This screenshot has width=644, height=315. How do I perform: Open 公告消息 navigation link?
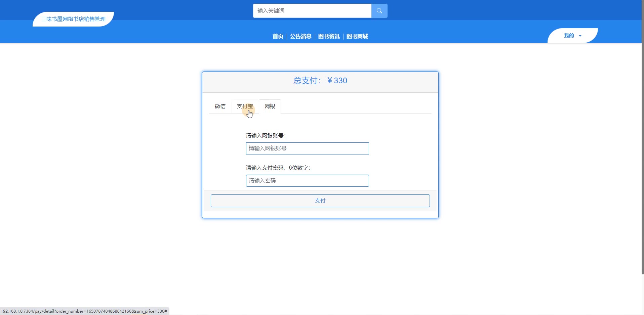[x=300, y=36]
